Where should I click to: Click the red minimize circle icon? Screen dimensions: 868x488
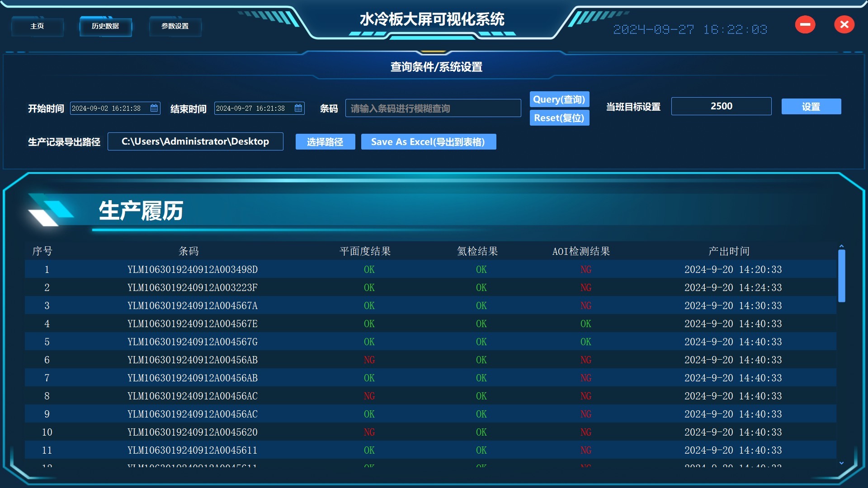pyautogui.click(x=805, y=25)
